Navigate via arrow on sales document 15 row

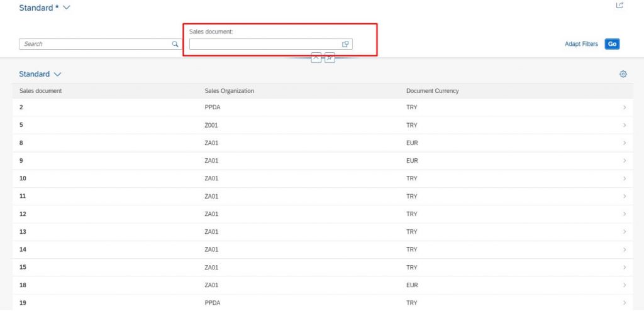point(625,268)
